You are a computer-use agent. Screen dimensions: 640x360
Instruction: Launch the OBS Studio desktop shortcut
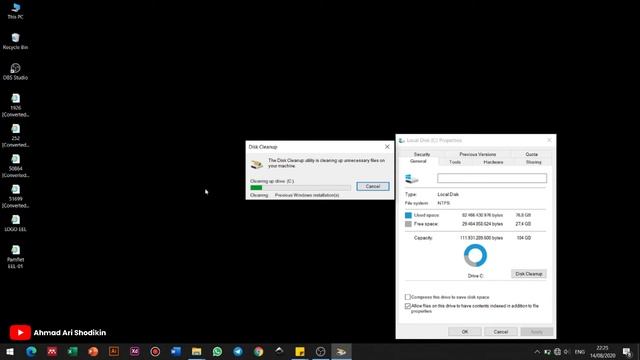point(15,71)
